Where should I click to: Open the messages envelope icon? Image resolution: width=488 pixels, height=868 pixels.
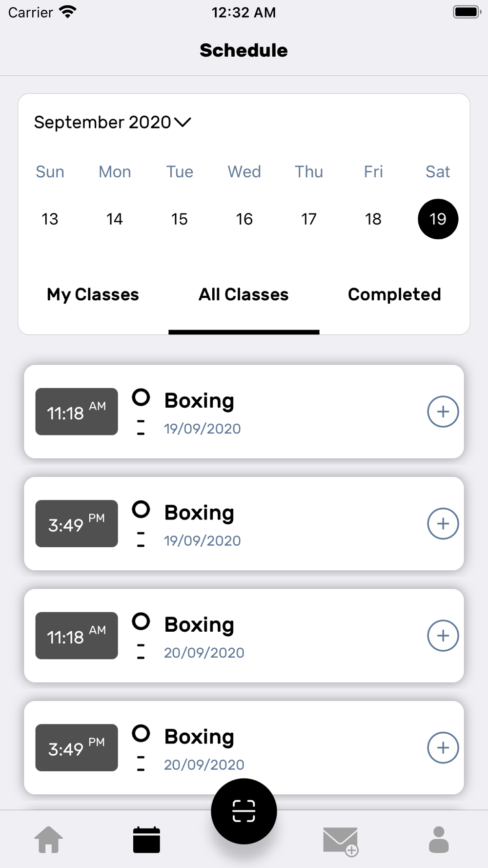pos(341,841)
